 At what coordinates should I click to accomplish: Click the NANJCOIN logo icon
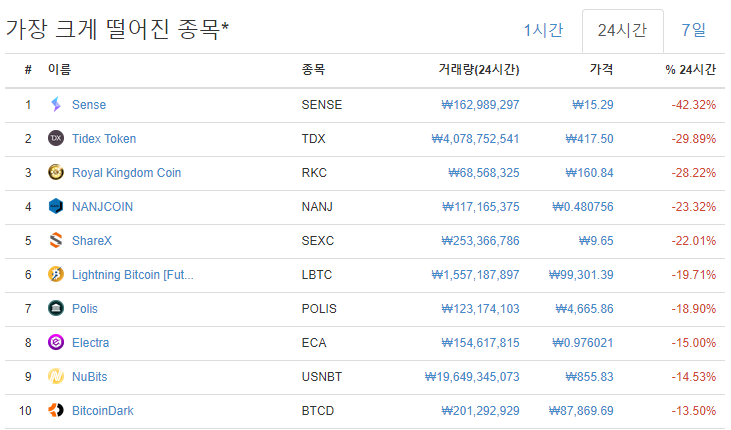tap(56, 206)
